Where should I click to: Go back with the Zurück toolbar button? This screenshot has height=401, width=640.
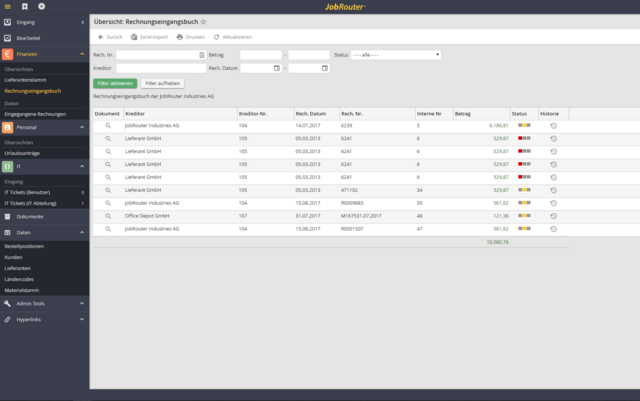[110, 37]
